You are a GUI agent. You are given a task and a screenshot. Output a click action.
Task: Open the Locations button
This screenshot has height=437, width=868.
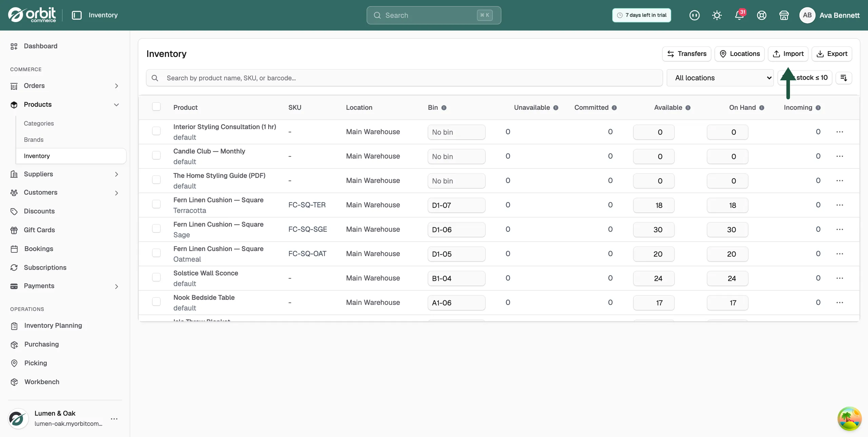coord(739,54)
